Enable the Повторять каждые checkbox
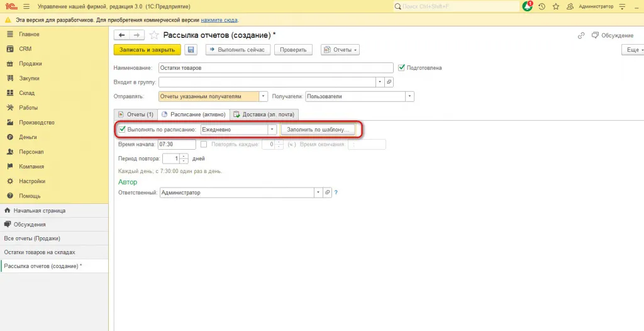The image size is (644, 331). click(x=203, y=144)
